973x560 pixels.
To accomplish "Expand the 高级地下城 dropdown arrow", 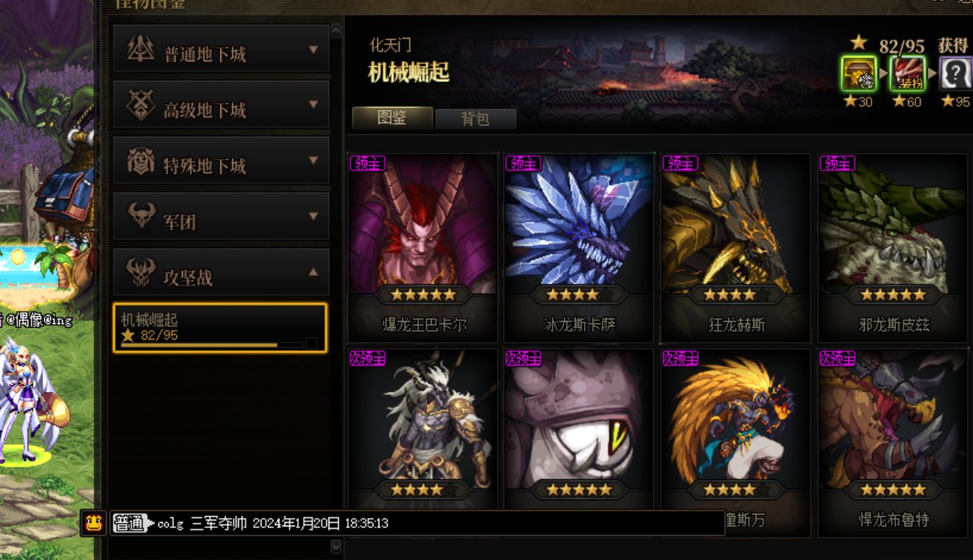I will tap(314, 105).
